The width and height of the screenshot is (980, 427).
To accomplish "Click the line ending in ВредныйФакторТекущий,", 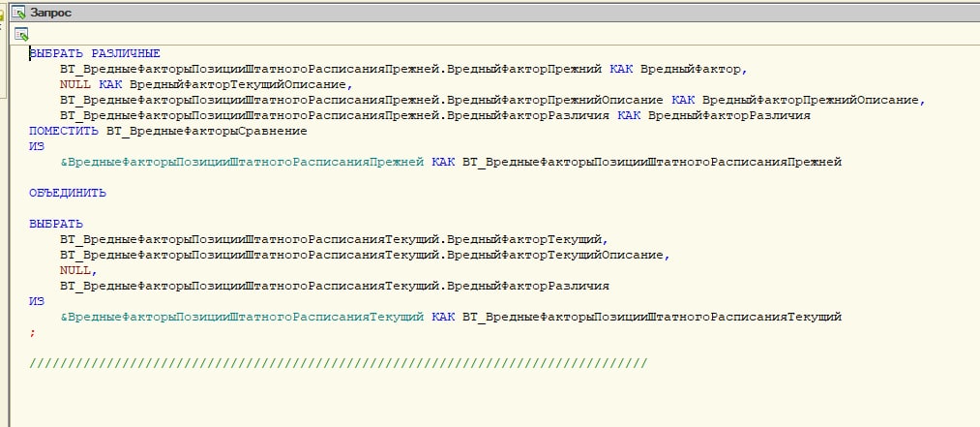I will coord(335,240).
